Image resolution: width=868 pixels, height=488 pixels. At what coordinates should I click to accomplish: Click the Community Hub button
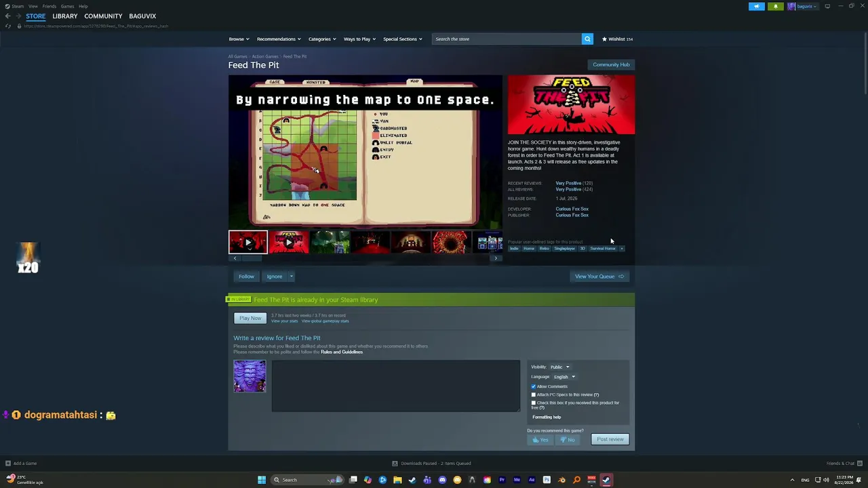click(611, 65)
